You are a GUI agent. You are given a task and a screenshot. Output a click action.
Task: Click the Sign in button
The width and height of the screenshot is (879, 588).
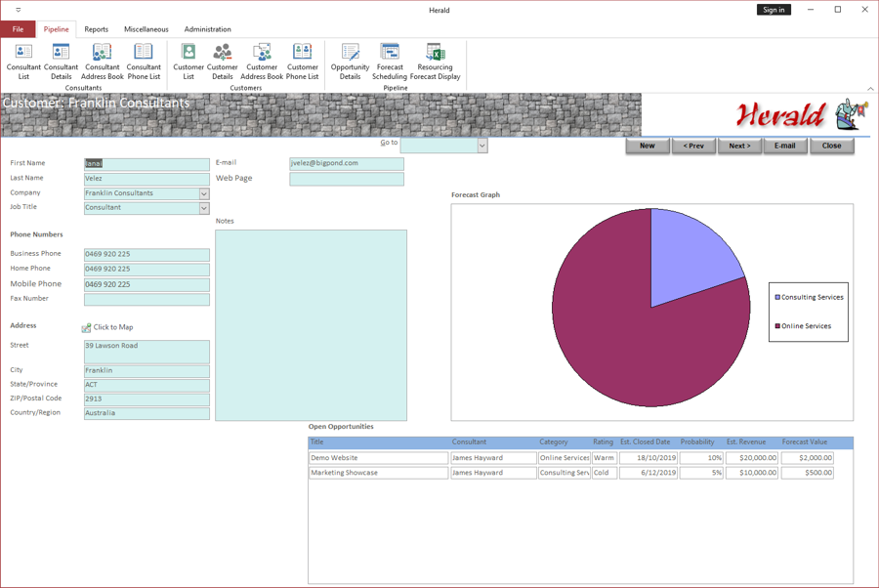[x=774, y=10]
